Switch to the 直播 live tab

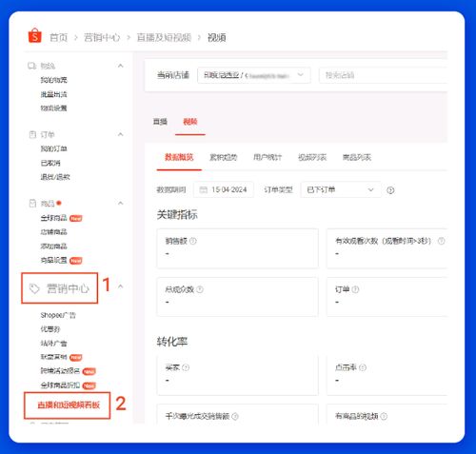160,122
